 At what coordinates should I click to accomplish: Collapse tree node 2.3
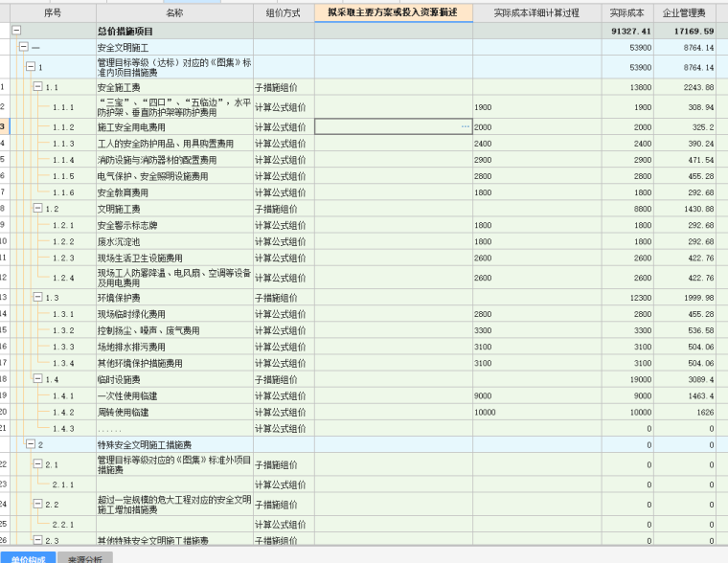tap(37, 540)
